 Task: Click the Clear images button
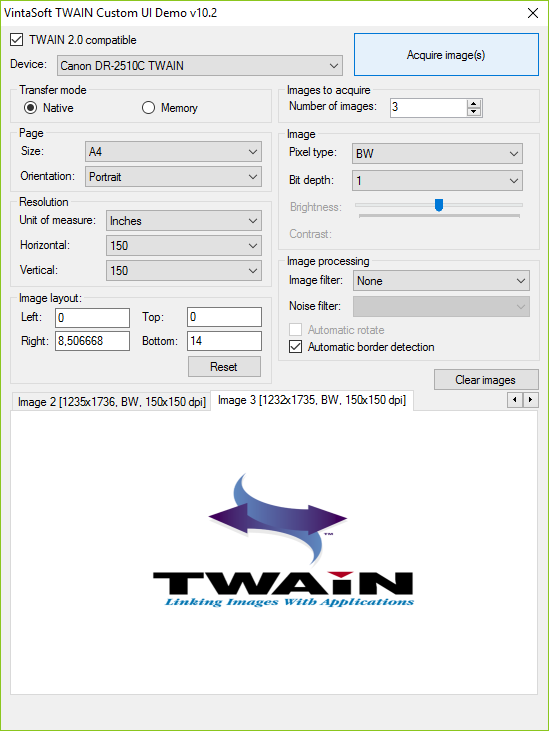[x=486, y=380]
